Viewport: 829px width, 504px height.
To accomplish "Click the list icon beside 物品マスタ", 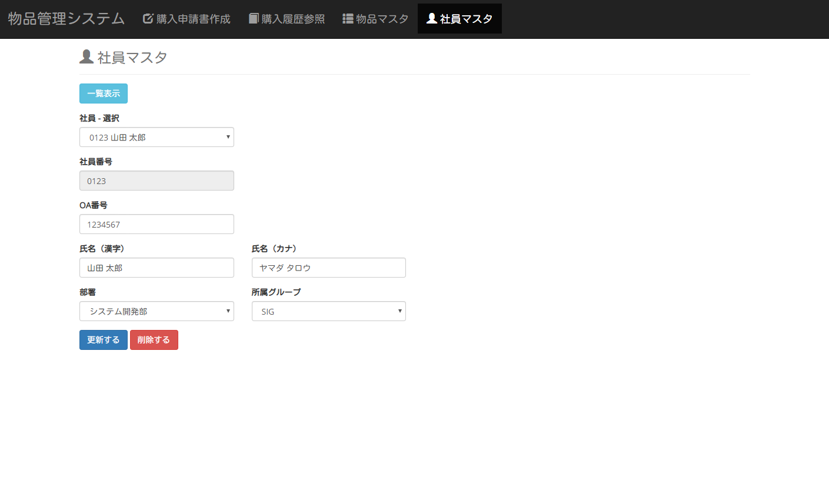I will point(348,19).
